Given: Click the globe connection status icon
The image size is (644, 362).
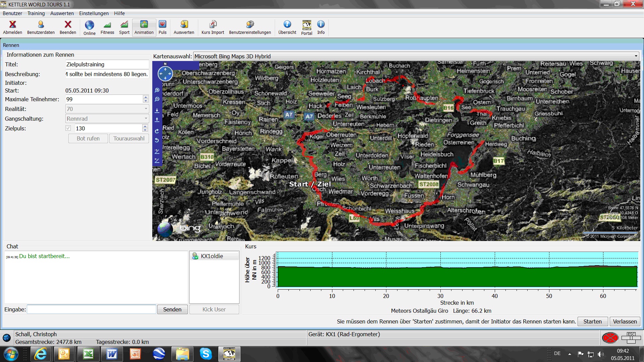Looking at the screenshot, I should [6, 338].
